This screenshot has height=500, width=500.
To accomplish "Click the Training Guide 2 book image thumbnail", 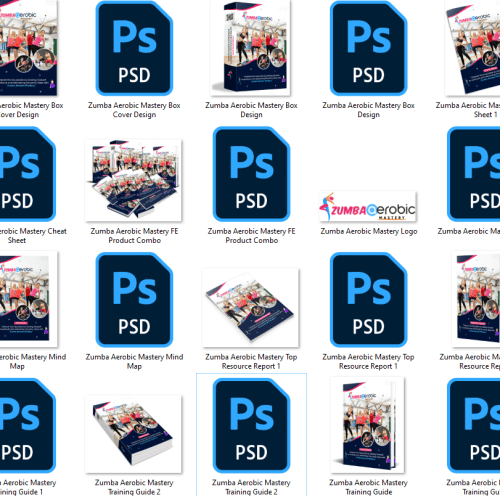I will pyautogui.click(x=133, y=434).
